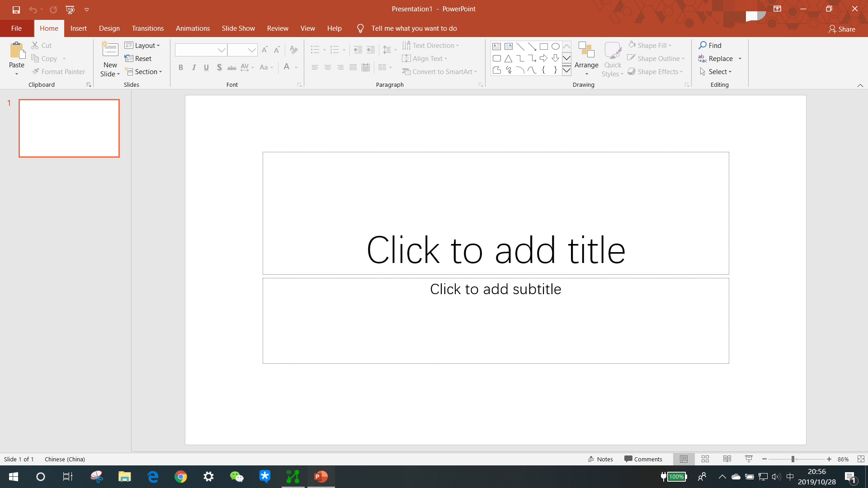Image resolution: width=868 pixels, height=488 pixels.
Task: Fit slide to current window
Action: (x=861, y=459)
